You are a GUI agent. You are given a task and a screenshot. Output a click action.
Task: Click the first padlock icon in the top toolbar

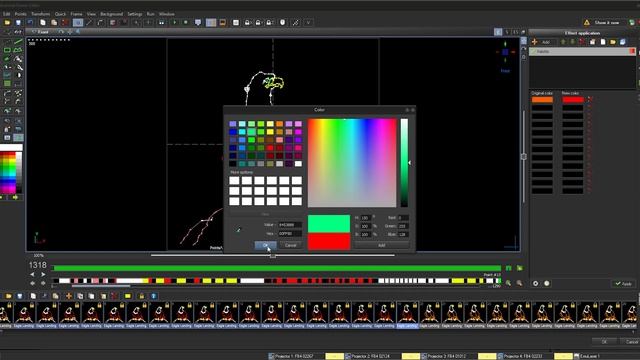[247, 23]
